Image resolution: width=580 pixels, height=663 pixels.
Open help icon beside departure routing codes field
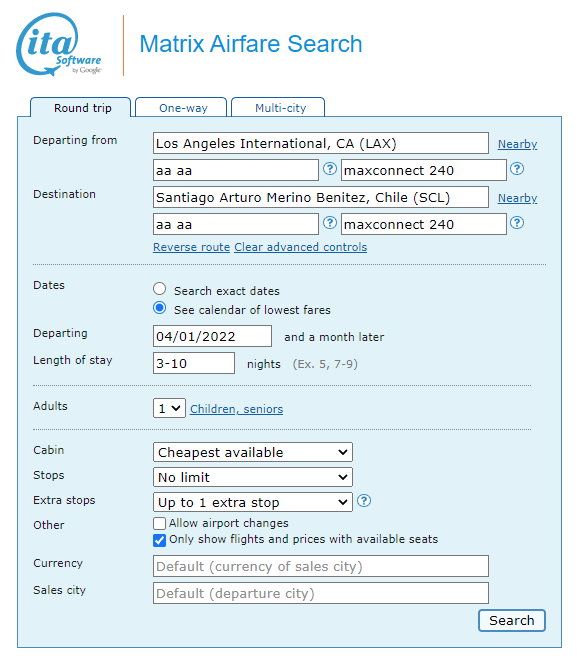point(330,169)
